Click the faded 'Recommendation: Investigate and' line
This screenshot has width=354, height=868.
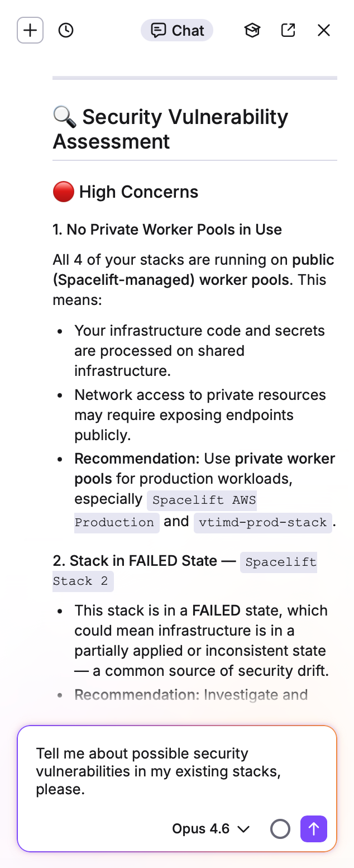click(x=191, y=695)
